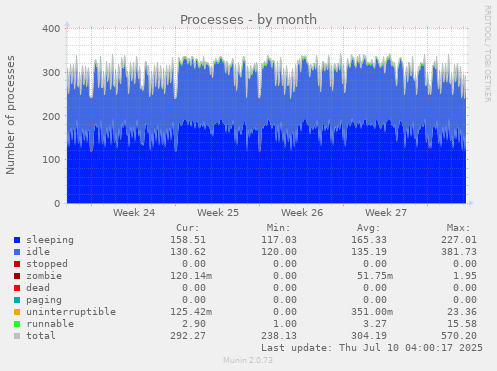Click the 'Avg:' column header
This screenshot has width=497, height=371.
point(369,228)
